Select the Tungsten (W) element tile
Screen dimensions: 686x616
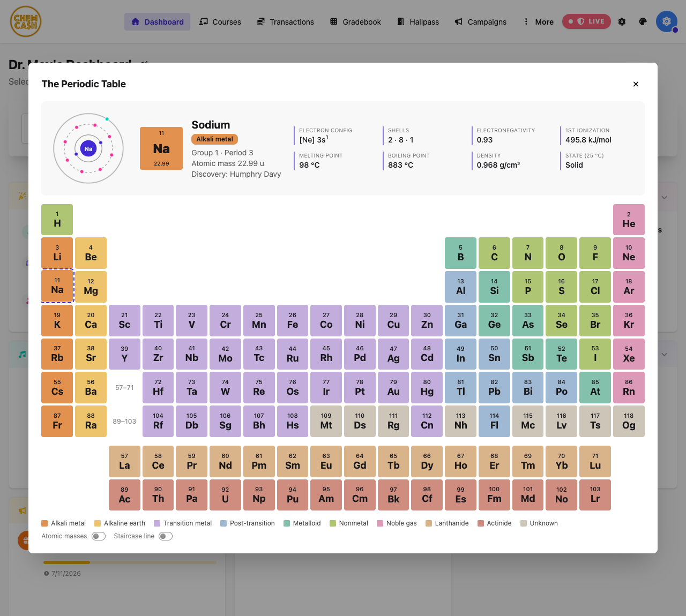[x=225, y=387]
